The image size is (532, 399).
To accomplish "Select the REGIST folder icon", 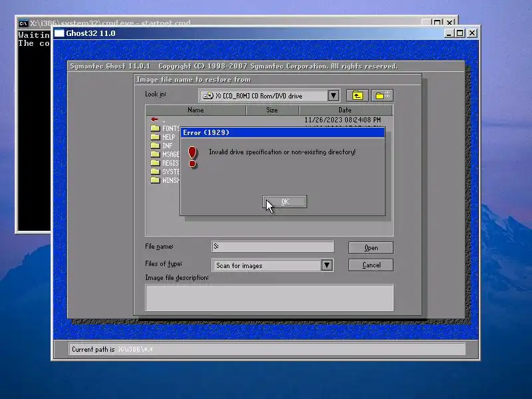I will click(156, 163).
